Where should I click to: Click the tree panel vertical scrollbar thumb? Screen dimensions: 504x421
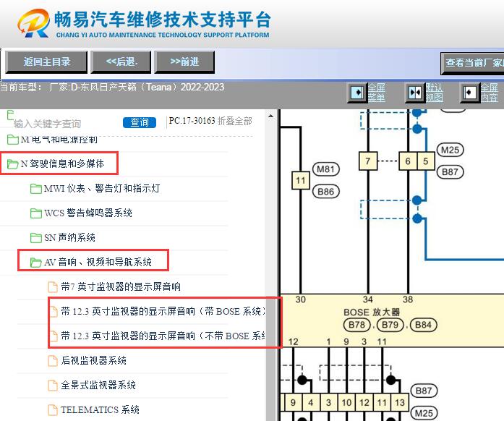click(271, 359)
